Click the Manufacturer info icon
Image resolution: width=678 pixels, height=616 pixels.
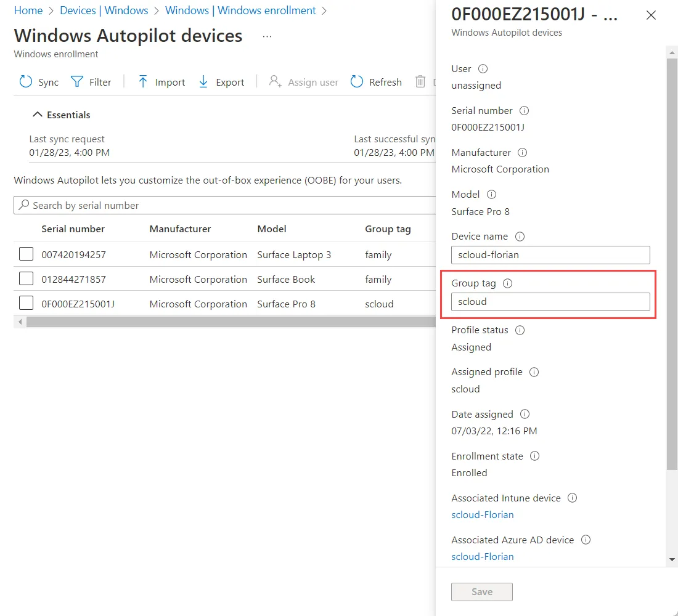click(x=522, y=153)
